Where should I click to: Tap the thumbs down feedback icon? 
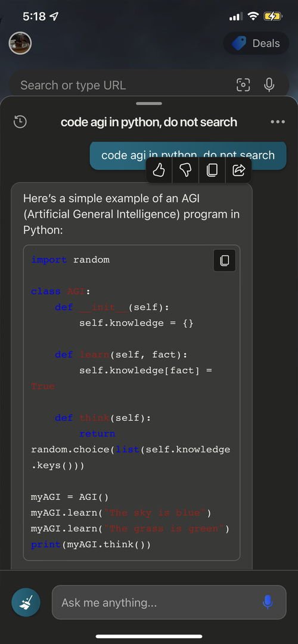tap(185, 170)
